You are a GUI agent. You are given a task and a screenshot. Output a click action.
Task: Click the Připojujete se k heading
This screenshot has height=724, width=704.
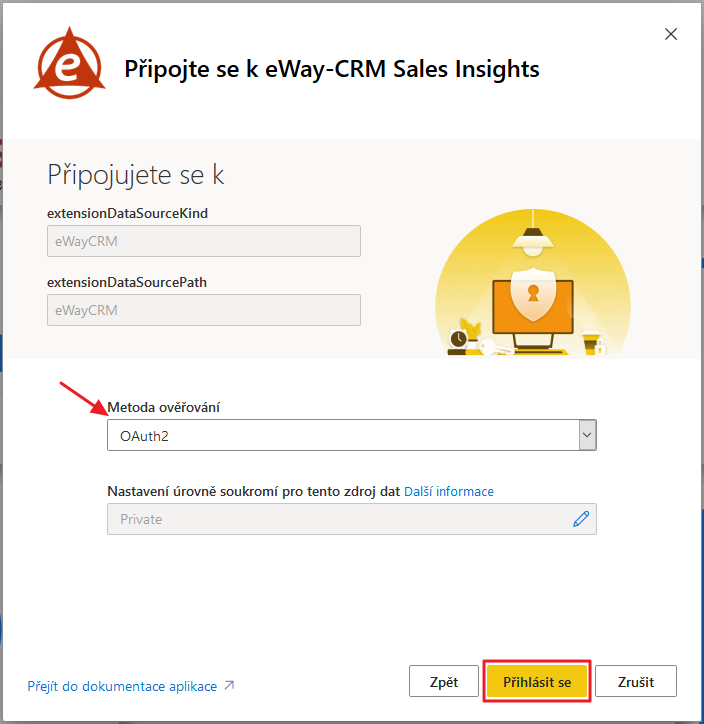tap(136, 175)
